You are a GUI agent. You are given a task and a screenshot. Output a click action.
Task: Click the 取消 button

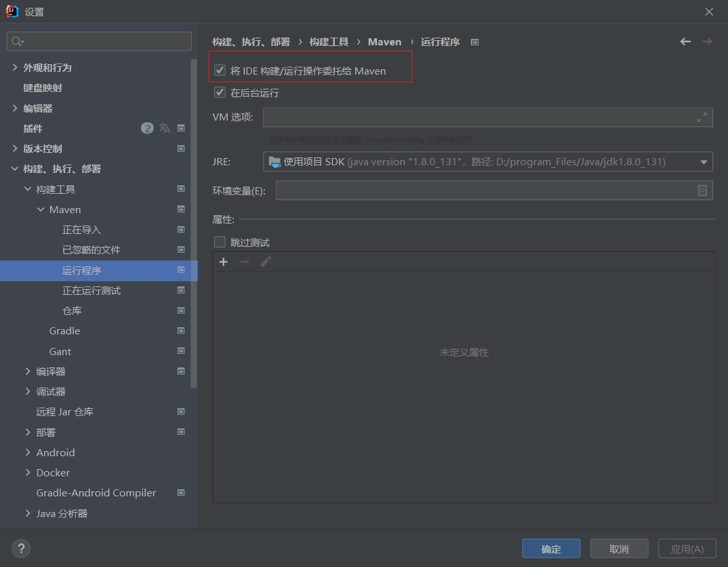(x=619, y=548)
